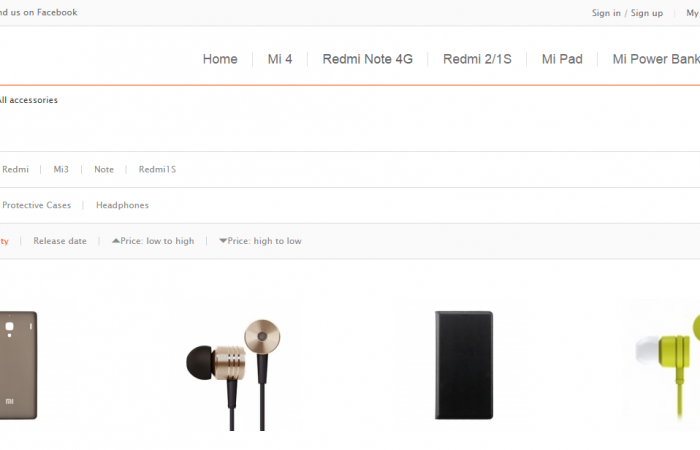The image size is (700, 450).
Task: Select Redmi 2/1S in top navigation
Action: click(x=477, y=59)
